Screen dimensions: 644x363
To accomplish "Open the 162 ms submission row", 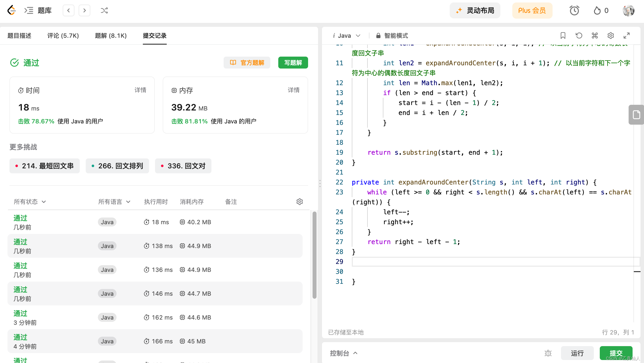I will point(155,318).
